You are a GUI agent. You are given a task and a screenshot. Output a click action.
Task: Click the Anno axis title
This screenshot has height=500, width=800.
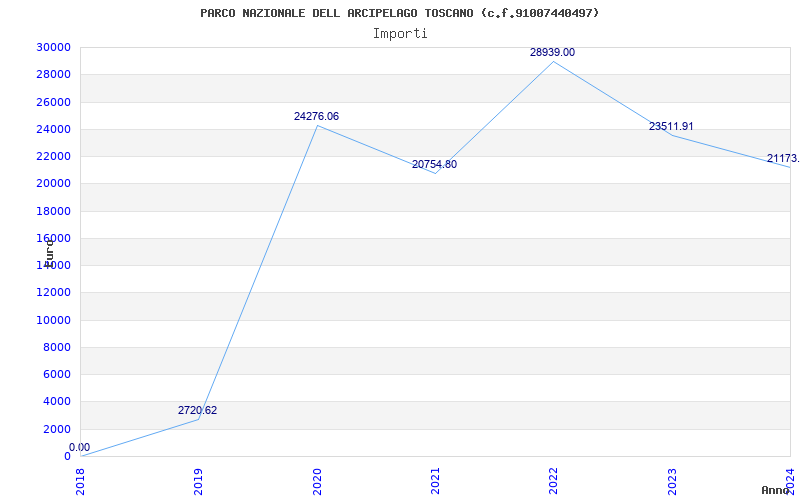[776, 490]
